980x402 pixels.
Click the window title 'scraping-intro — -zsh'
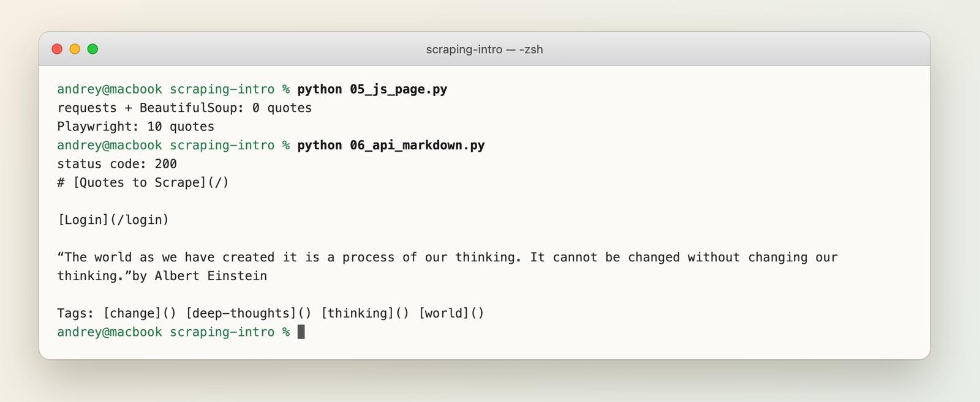(484, 50)
